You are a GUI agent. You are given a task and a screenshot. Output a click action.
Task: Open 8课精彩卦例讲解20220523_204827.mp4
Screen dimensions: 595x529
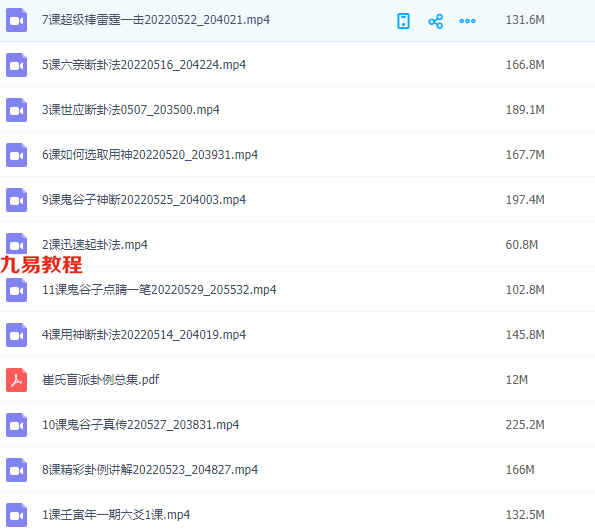tap(150, 470)
